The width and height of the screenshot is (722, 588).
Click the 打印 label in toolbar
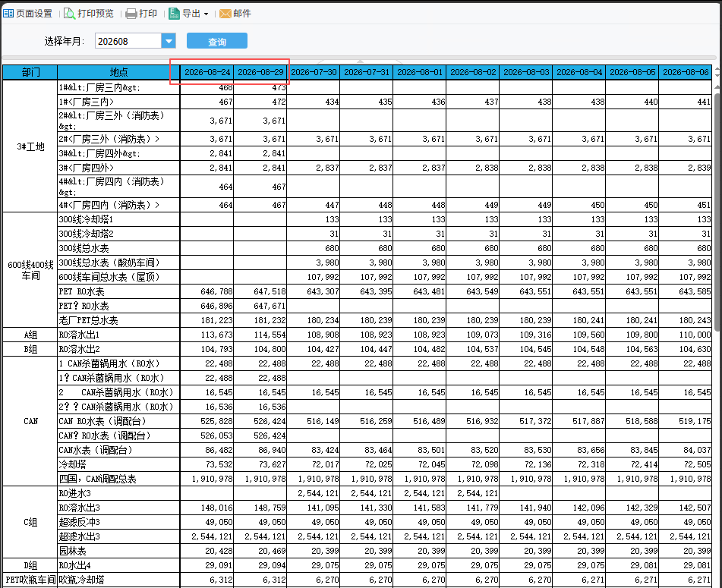tap(148, 14)
